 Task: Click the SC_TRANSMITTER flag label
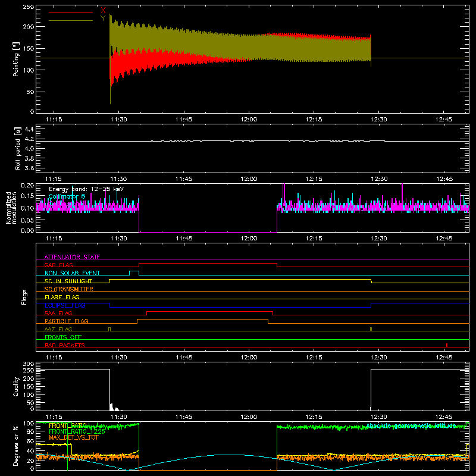click(x=68, y=289)
